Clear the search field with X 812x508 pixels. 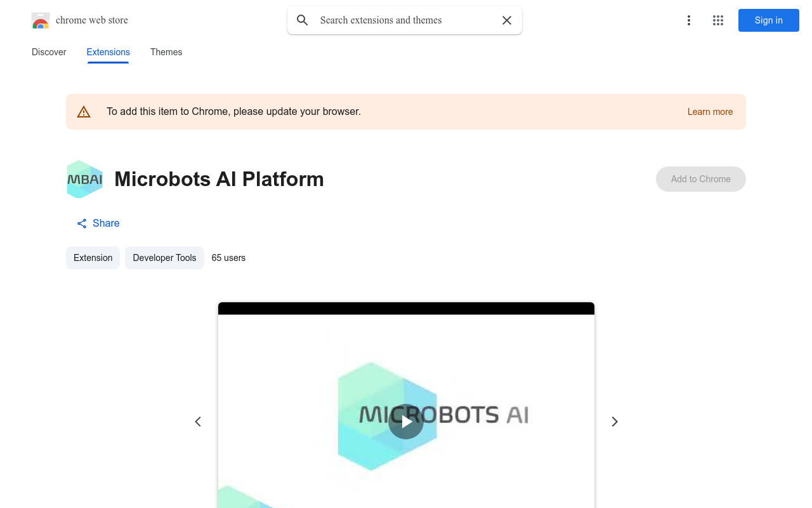coord(507,20)
